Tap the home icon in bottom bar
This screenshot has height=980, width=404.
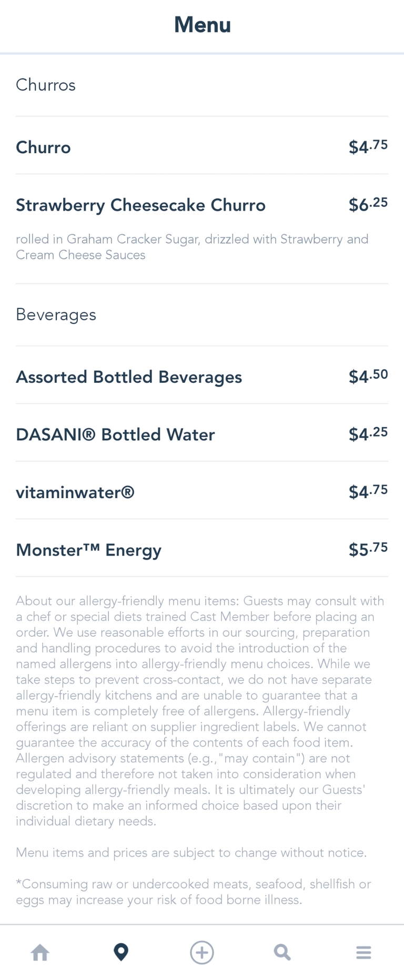[x=40, y=952]
